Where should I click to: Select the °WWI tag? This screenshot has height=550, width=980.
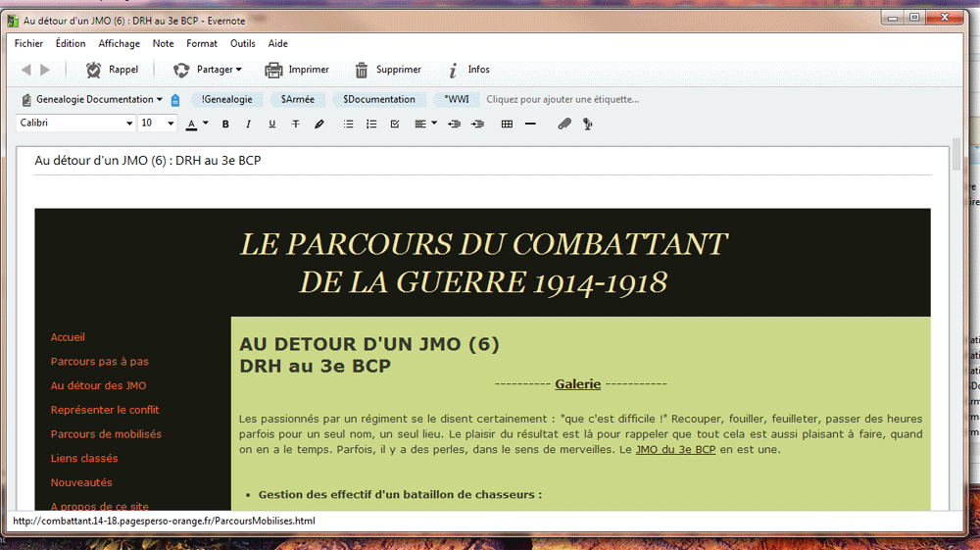(457, 99)
